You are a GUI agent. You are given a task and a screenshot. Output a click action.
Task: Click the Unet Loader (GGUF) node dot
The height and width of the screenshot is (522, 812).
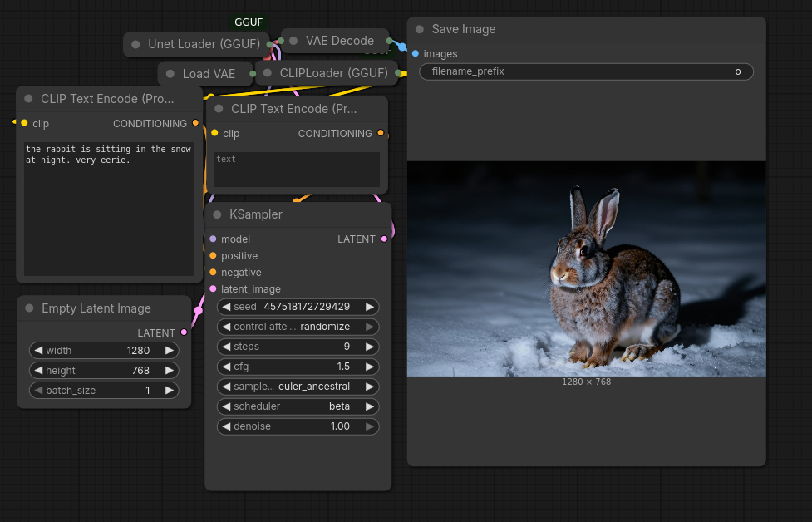point(136,44)
